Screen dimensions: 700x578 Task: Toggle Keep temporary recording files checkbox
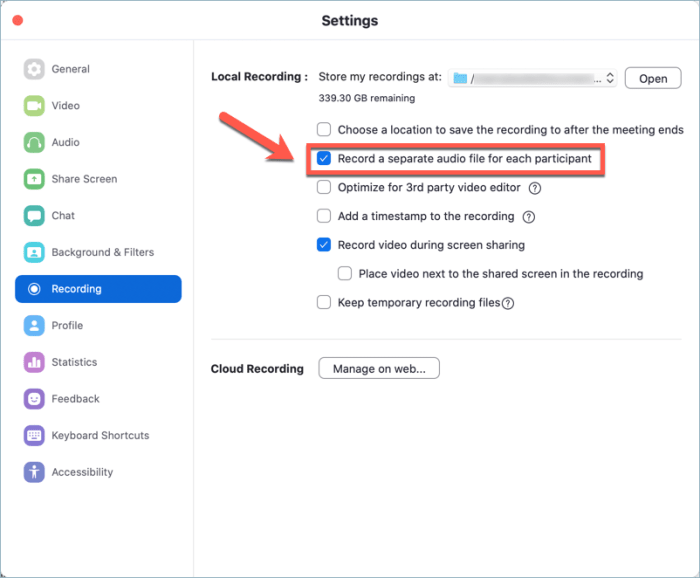324,303
